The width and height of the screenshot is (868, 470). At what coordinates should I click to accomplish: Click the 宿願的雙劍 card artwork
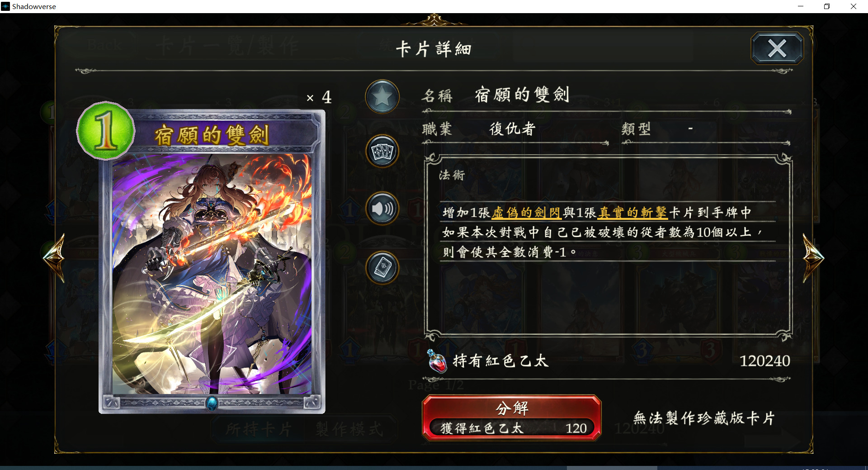pos(212,274)
